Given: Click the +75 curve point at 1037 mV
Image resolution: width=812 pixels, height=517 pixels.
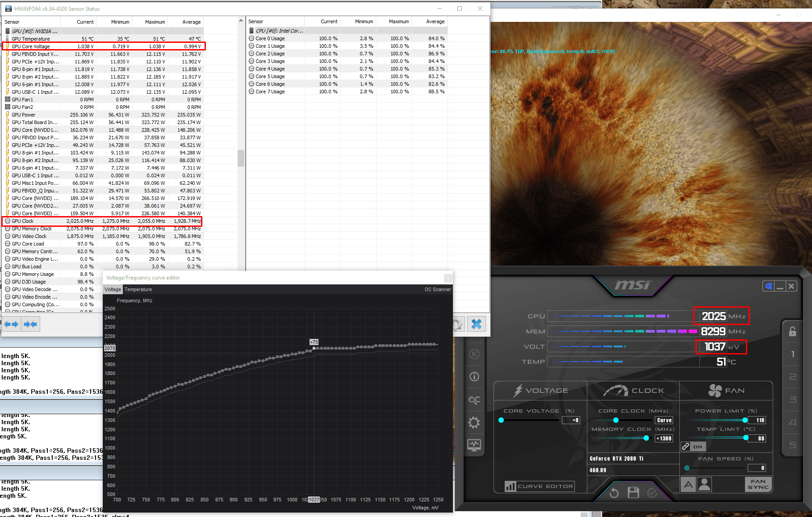Looking at the screenshot, I should tap(314, 348).
